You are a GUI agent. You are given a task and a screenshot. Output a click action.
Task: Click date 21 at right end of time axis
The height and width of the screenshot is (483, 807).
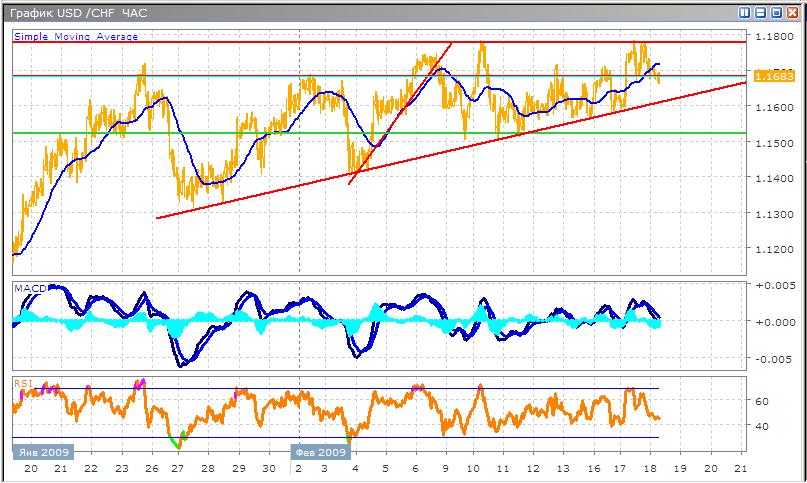[x=740, y=468]
